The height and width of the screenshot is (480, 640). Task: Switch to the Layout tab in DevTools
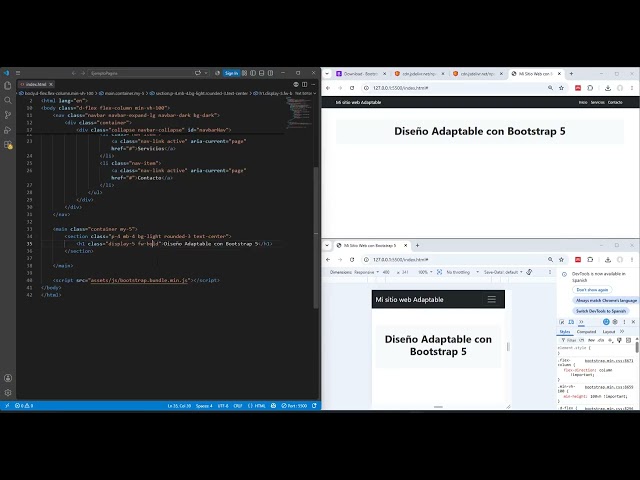(609, 331)
